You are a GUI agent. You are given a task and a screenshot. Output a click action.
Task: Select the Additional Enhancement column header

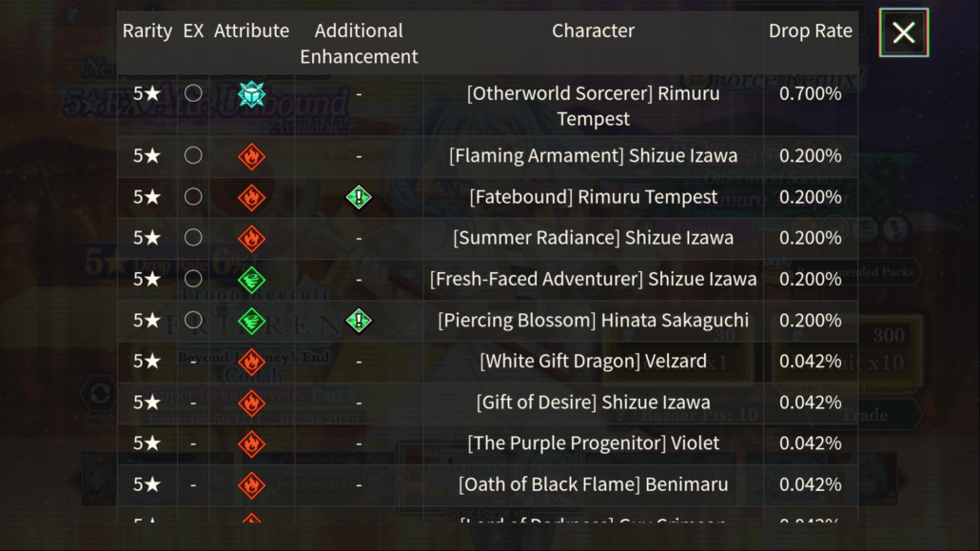click(359, 43)
